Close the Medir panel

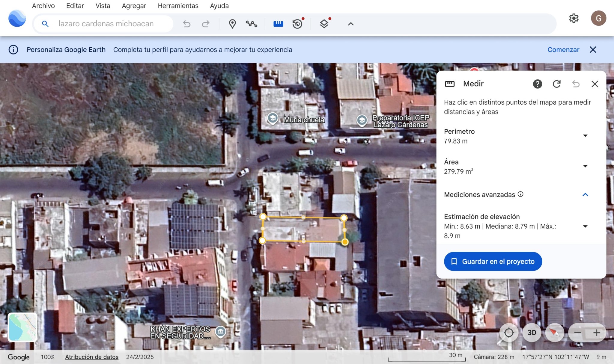[x=595, y=84]
